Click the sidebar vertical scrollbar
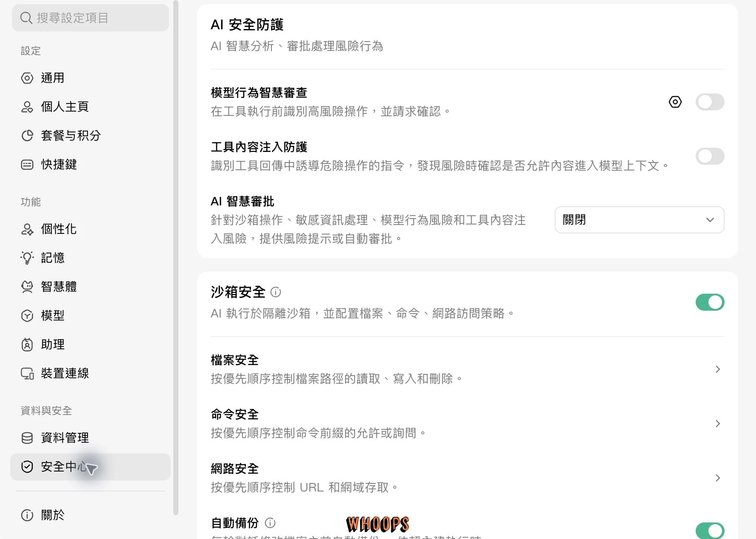The height and width of the screenshot is (539, 756). pos(176,258)
